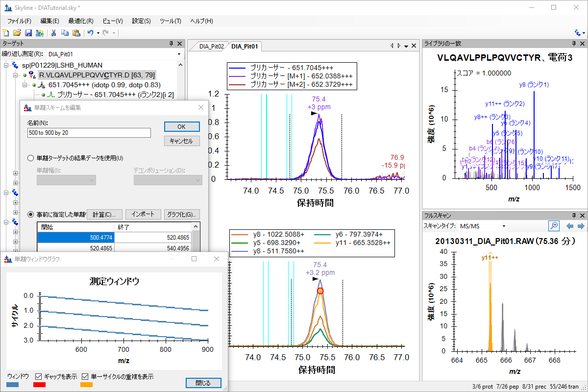Toggle the 単一サイクルの重複を表示 checkbox
This screenshot has height=392, width=588.
point(85,377)
